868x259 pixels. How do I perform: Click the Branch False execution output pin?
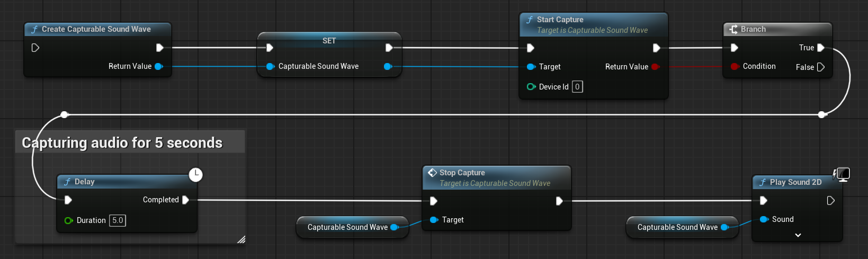tap(821, 67)
